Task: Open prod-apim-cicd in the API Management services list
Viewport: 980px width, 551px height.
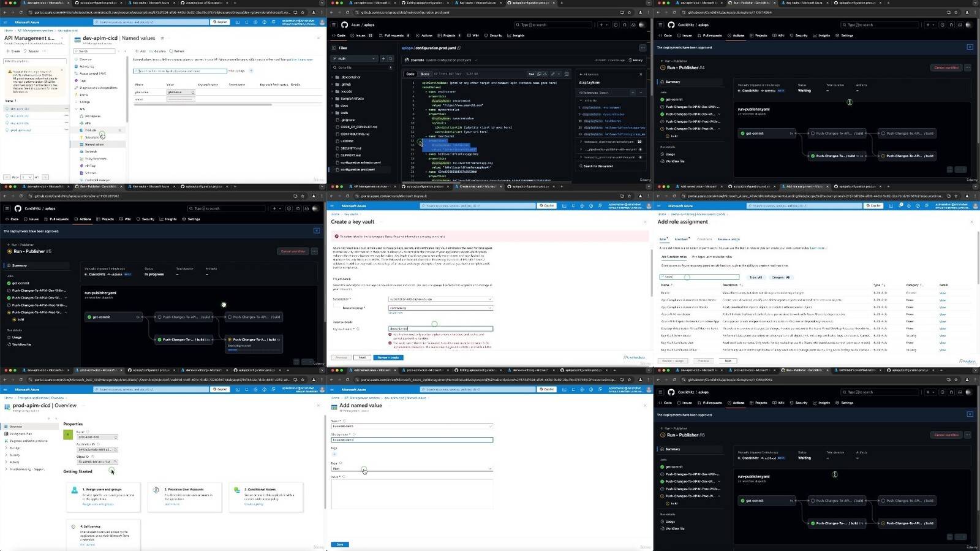Action: (x=21, y=130)
